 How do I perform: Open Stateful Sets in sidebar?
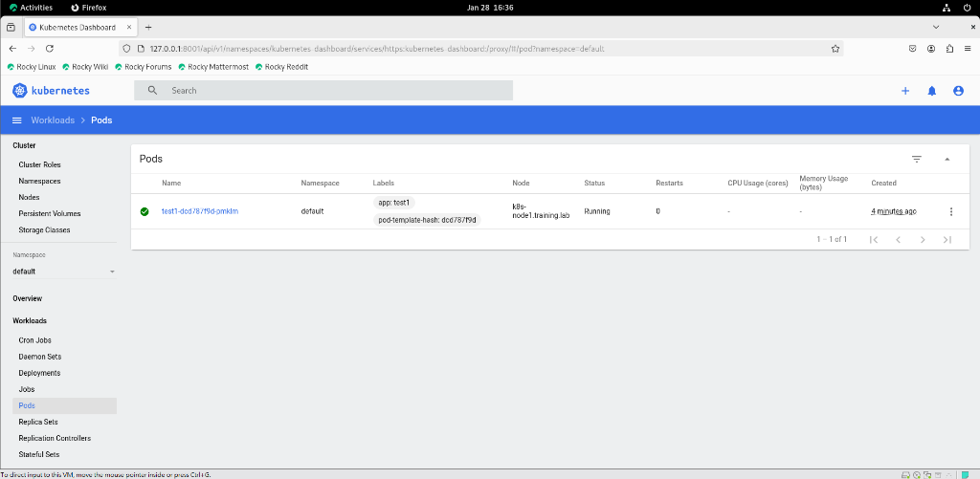38,455
